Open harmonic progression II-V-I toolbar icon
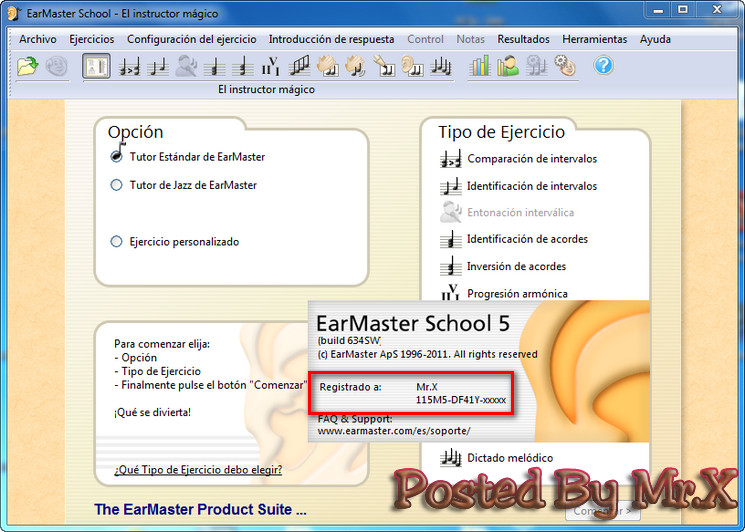 271,66
